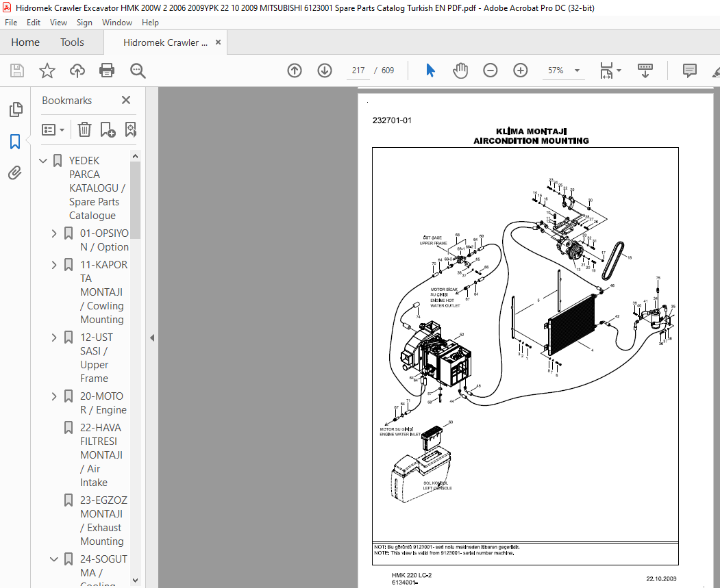Click the upload to cloud icon
The image size is (720, 588).
pyautogui.click(x=77, y=71)
